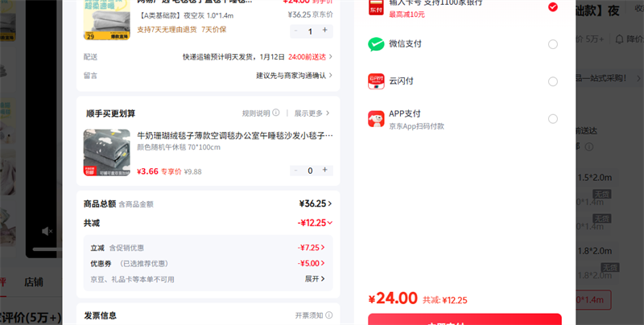Expand the 展开 coupon details
The width and height of the screenshot is (644, 325).
pos(315,279)
